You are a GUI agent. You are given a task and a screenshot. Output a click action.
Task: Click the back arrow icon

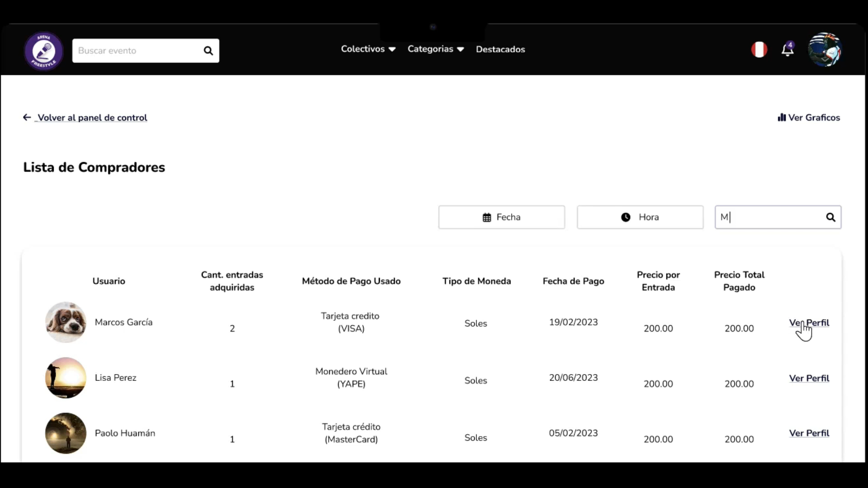point(27,117)
